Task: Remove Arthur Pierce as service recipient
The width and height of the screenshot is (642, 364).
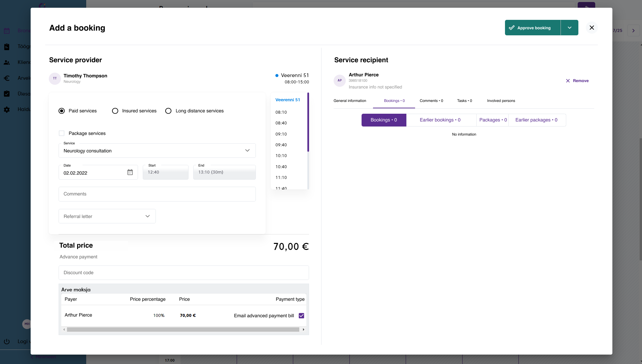Action: [x=577, y=80]
